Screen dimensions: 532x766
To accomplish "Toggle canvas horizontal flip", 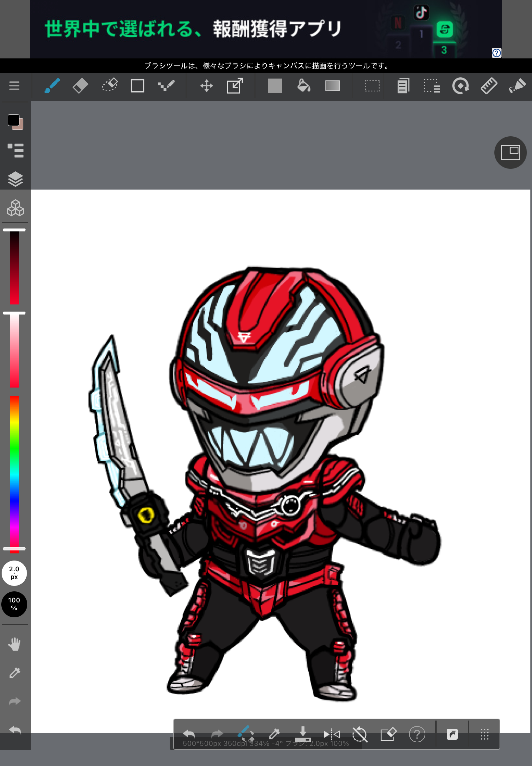I will 332,734.
